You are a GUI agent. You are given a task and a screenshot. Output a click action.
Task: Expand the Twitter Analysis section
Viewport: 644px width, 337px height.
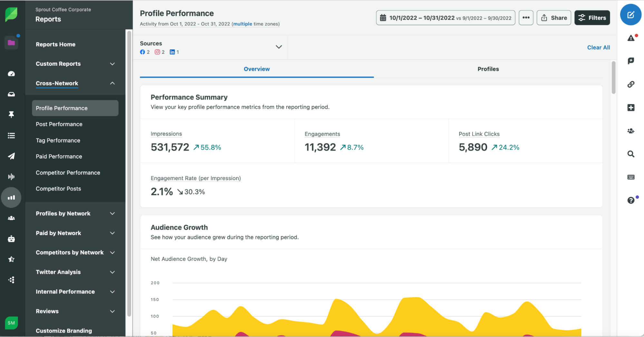[112, 272]
